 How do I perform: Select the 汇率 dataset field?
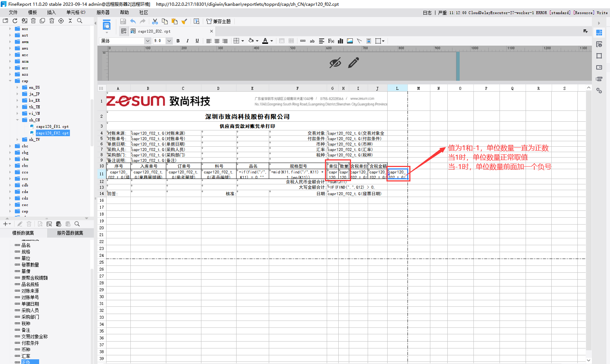[x=26, y=356]
